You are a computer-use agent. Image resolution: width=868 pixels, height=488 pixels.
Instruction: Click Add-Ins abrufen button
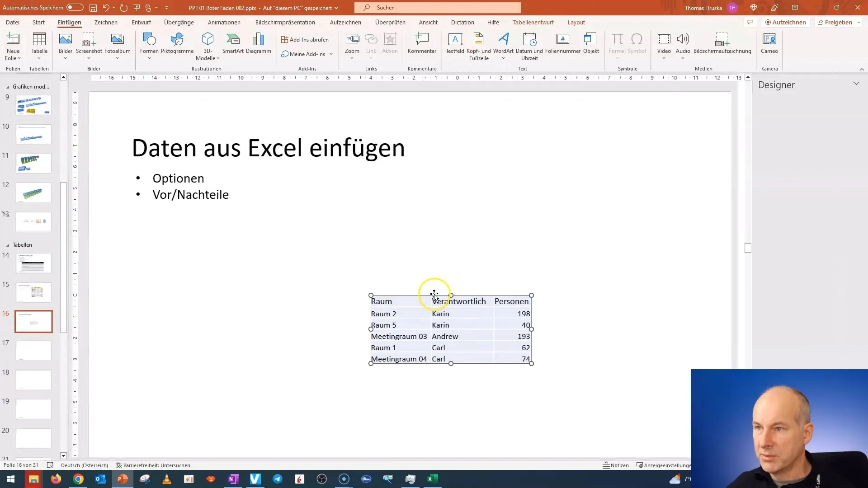coord(305,40)
